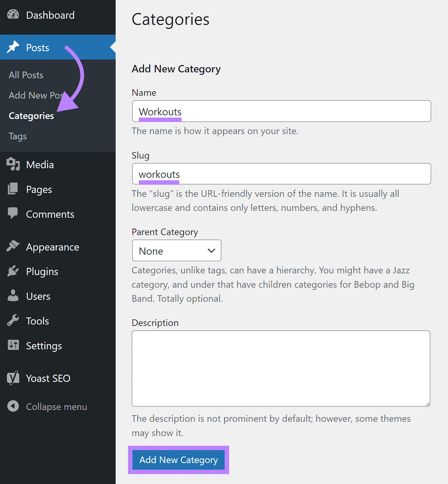Click the Settings sliders icon

(x=13, y=345)
